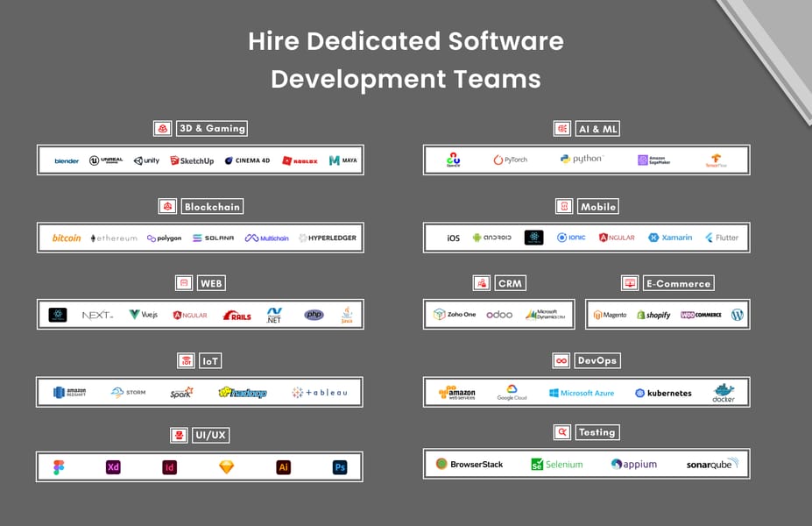Pick the Microsoft Azure logo
Viewport: 812px width, 526px height.
pyautogui.click(x=582, y=393)
